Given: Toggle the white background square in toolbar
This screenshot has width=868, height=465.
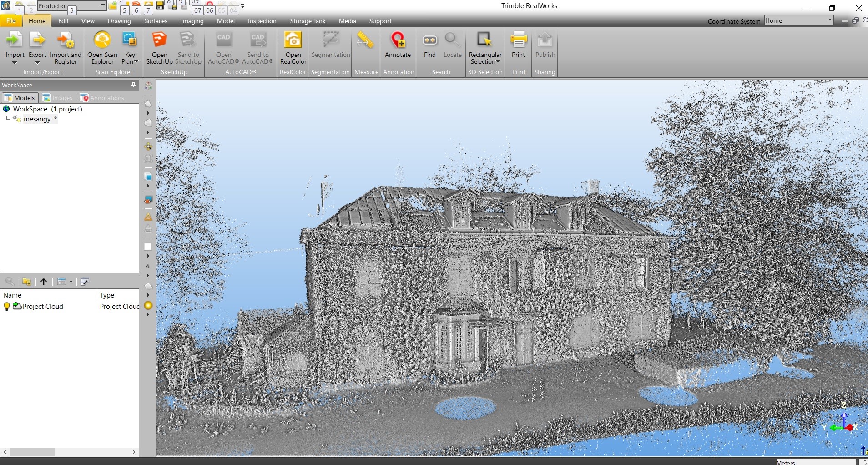Looking at the screenshot, I should (x=148, y=247).
